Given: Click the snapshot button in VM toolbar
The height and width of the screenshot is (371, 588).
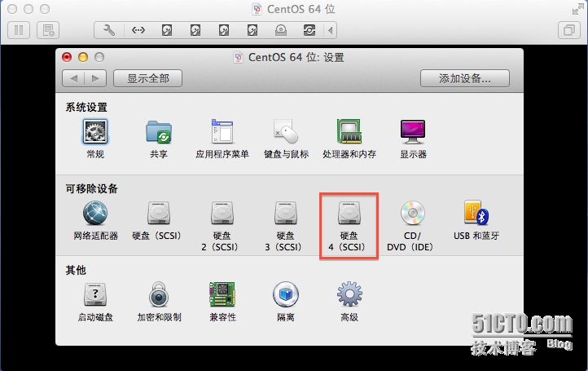Looking at the screenshot, I should [x=48, y=30].
